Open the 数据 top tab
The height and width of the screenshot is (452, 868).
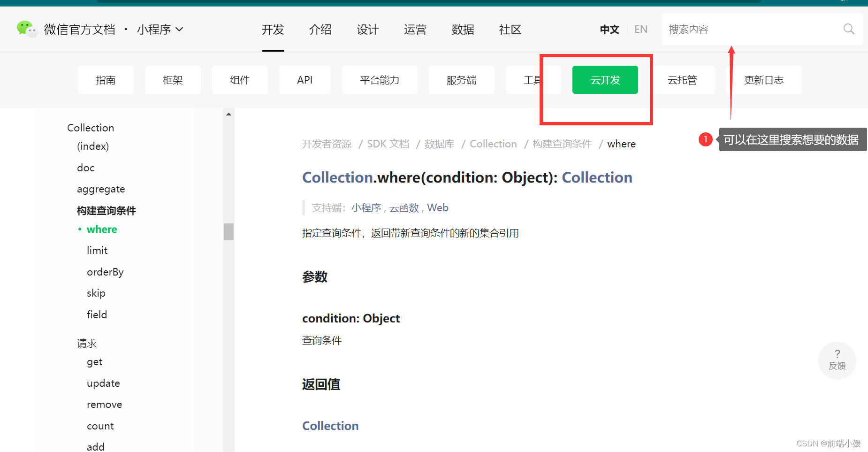click(x=463, y=30)
